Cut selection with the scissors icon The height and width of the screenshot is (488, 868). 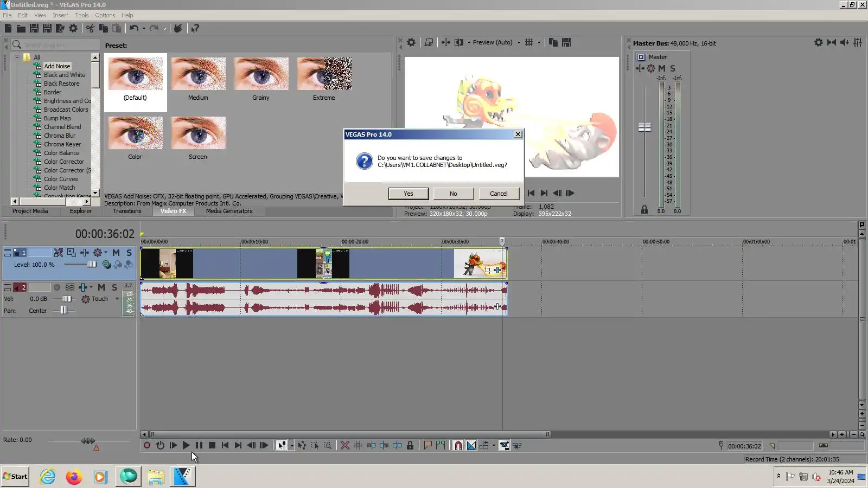click(90, 28)
